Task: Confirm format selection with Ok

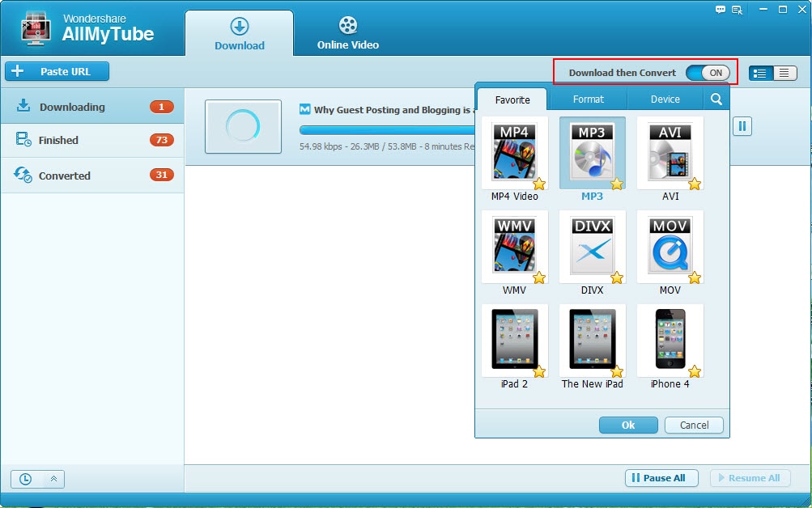Action: [x=628, y=425]
